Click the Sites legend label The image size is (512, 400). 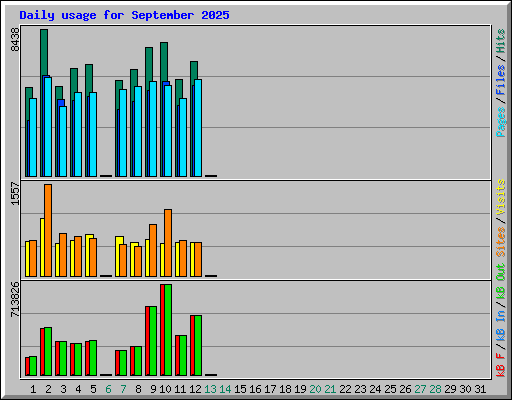tap(501, 242)
